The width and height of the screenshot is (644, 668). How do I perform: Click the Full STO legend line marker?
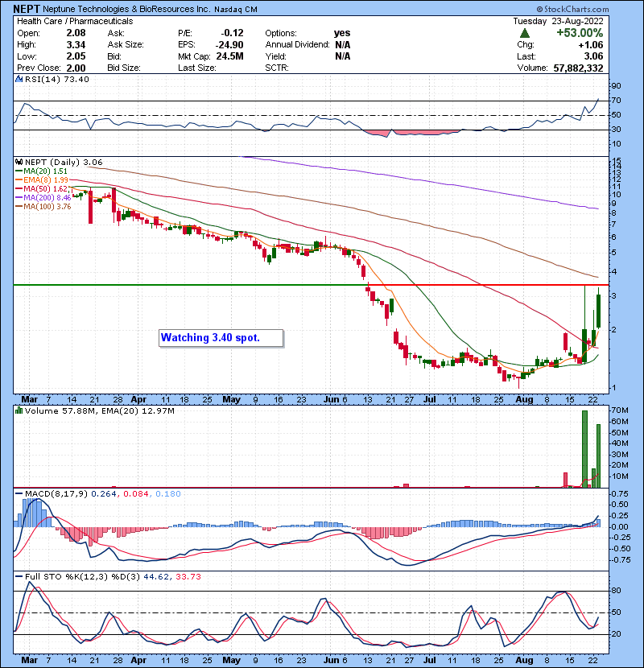click(19, 575)
